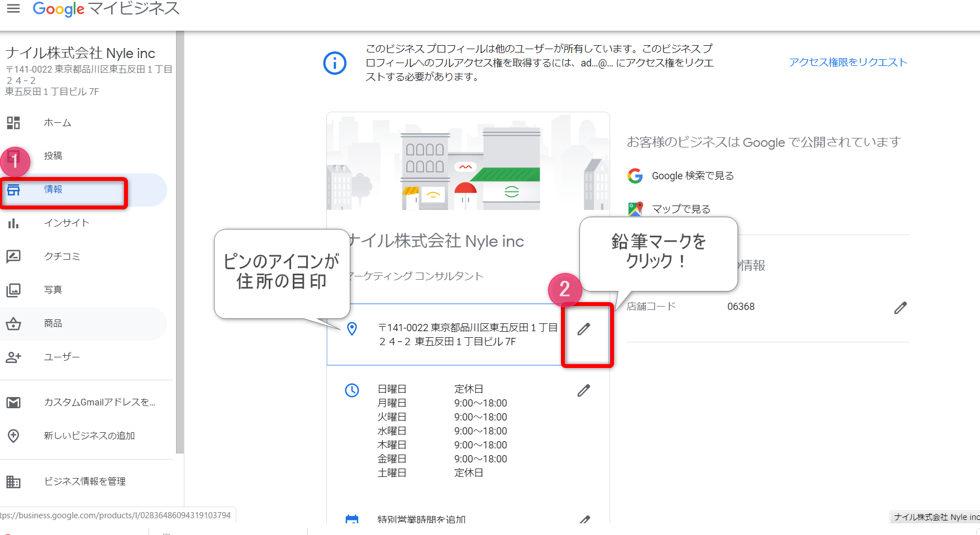This screenshot has height=535, width=980.
Task: Edit business hours with pencil icon
Action: [x=584, y=390]
